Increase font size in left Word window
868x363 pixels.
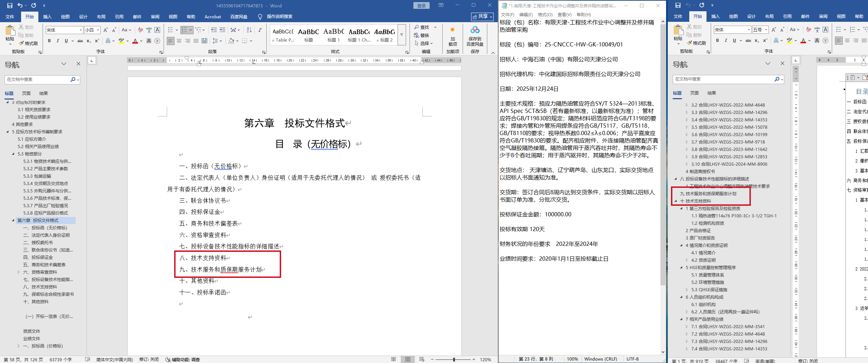(106, 30)
